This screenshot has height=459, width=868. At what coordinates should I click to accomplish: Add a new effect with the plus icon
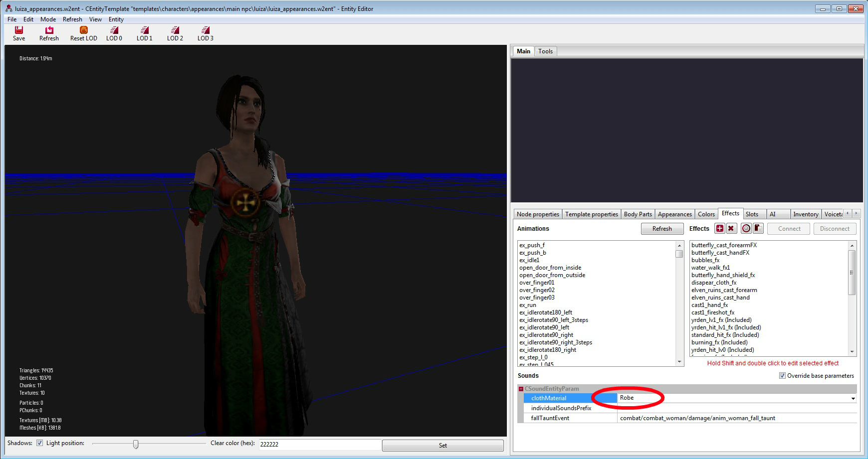pos(720,228)
